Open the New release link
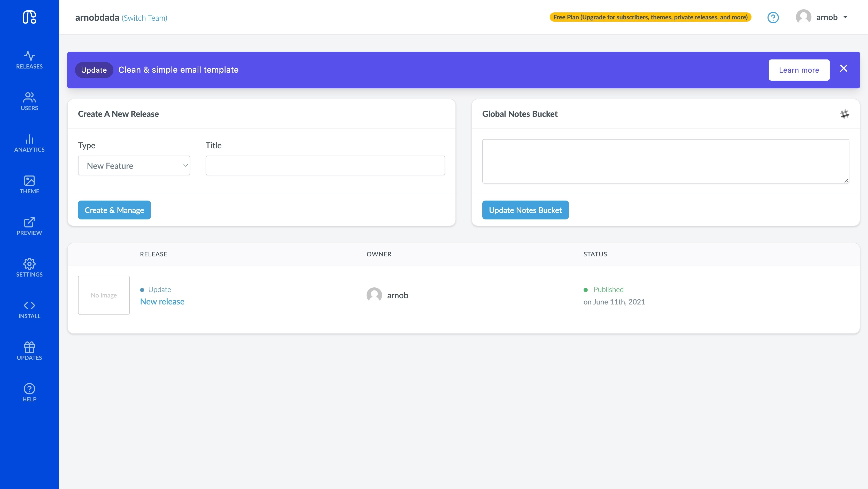 tap(162, 302)
